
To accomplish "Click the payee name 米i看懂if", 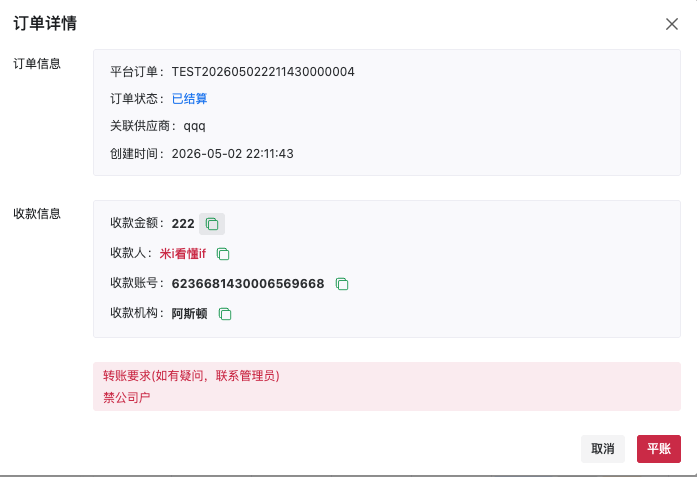I will point(183,254).
